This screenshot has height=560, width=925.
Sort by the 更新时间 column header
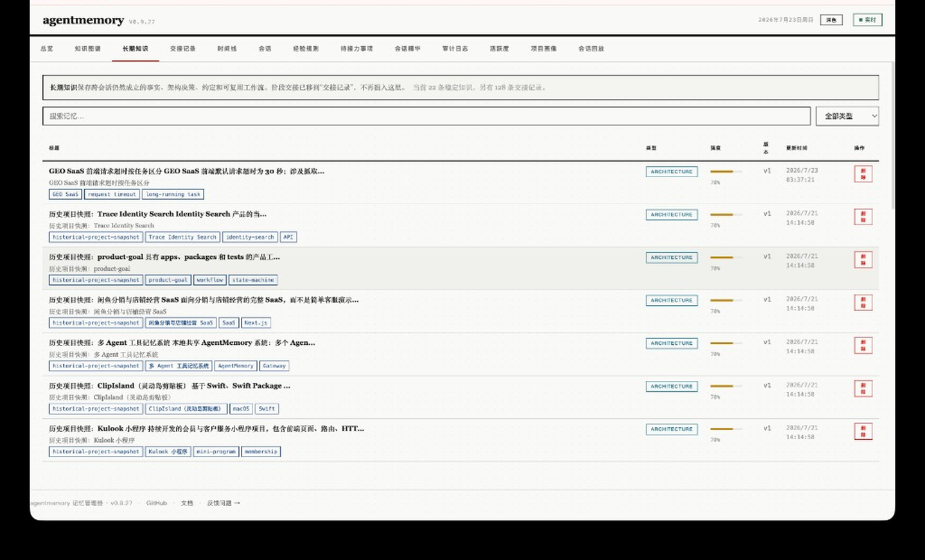(x=797, y=148)
